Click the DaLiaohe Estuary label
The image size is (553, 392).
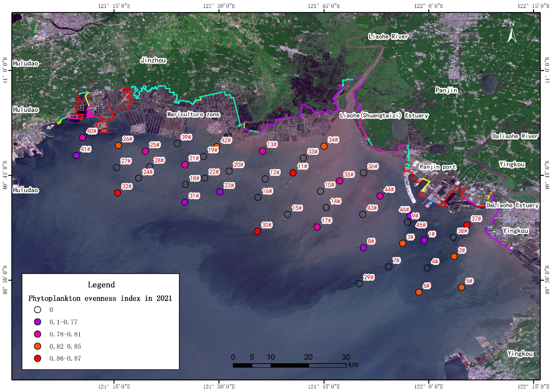[512, 205]
